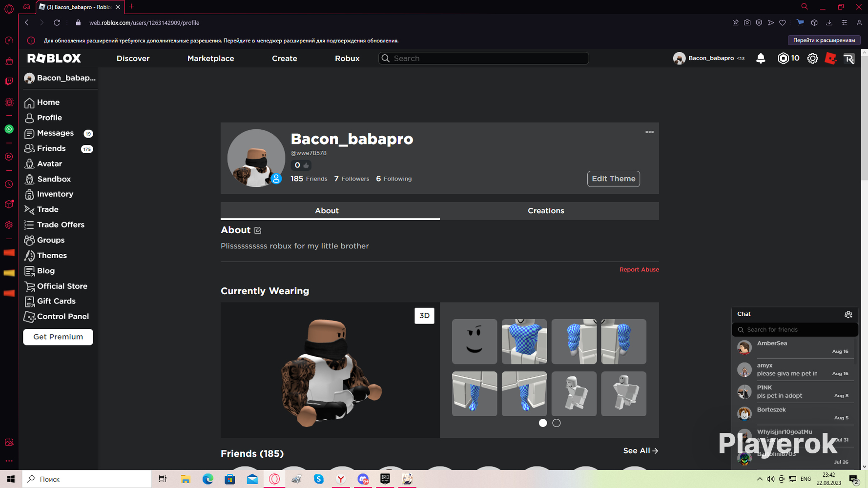Open the 185 Friends link
This screenshot has width=868, height=488.
tap(309, 179)
